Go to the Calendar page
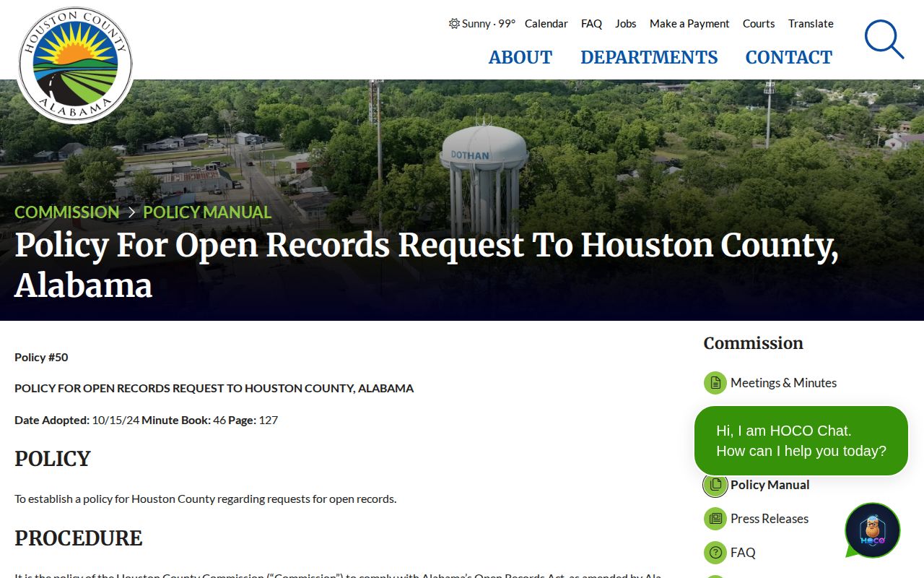 click(x=546, y=23)
